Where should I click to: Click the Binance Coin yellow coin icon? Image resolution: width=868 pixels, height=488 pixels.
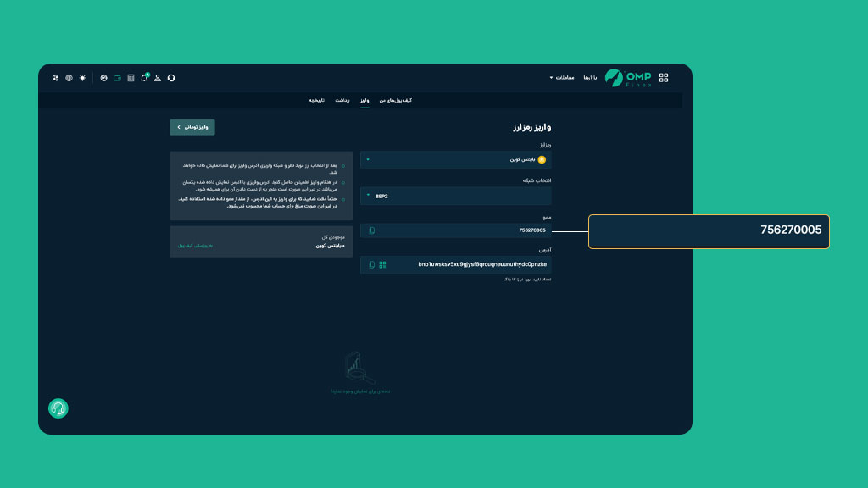tap(542, 160)
